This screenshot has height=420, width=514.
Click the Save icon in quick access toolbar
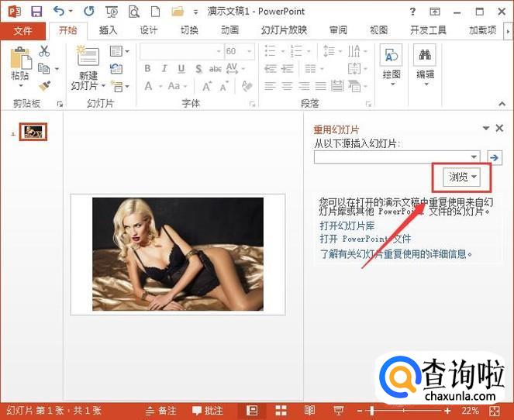pos(36,12)
